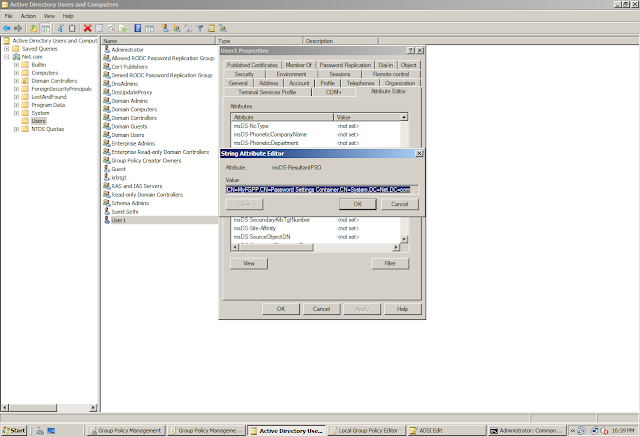This screenshot has width=640, height=437.
Task: Click the Name column header
Action: click(158, 41)
